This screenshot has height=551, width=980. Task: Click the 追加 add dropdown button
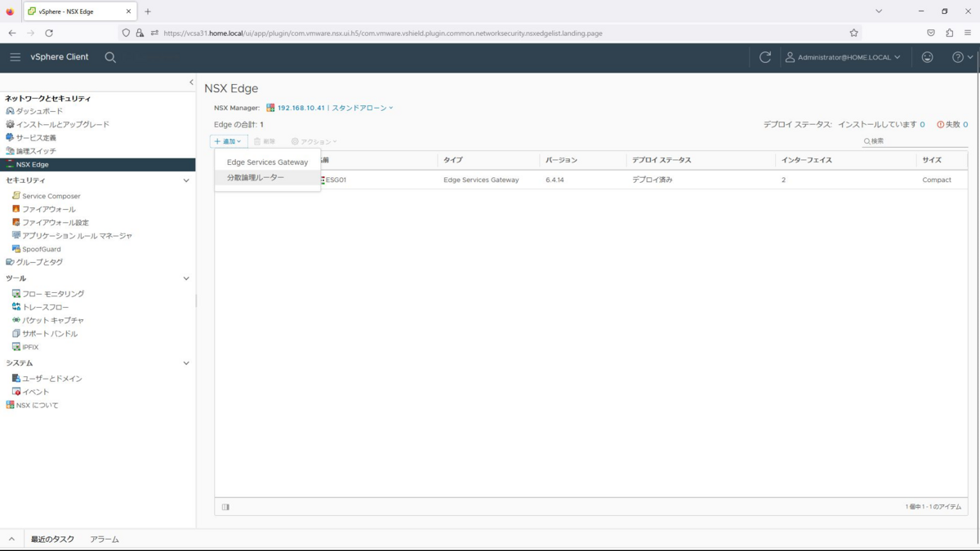(229, 141)
